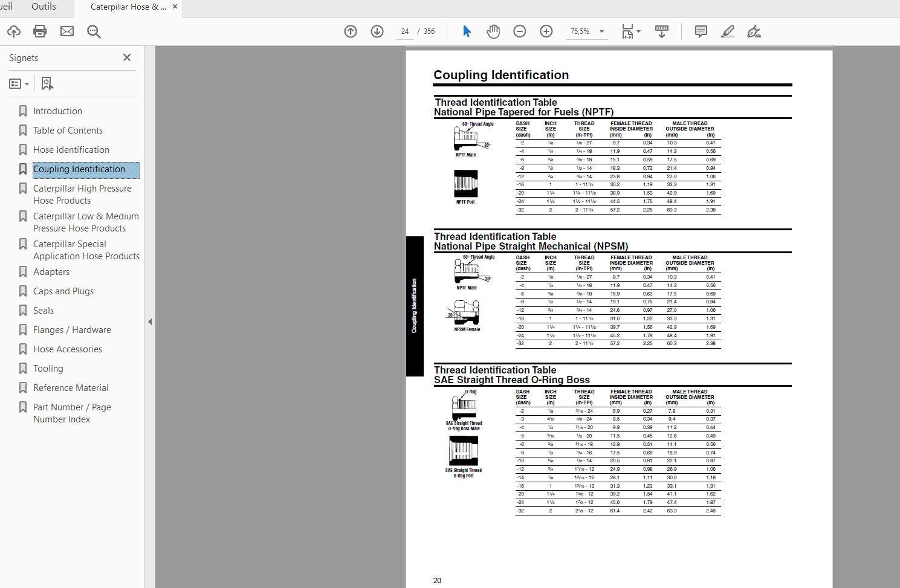Click the scrolling mode keyboard icon

point(662,31)
